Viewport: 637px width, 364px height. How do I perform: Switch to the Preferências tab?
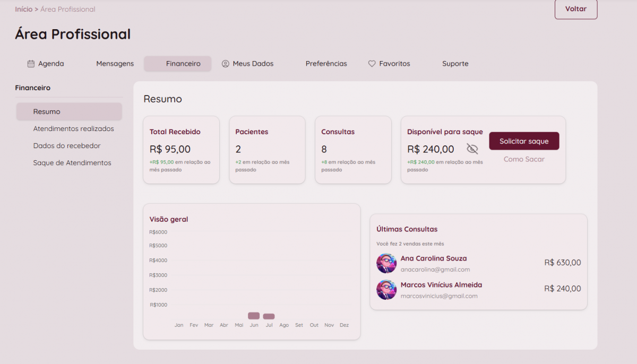(326, 64)
